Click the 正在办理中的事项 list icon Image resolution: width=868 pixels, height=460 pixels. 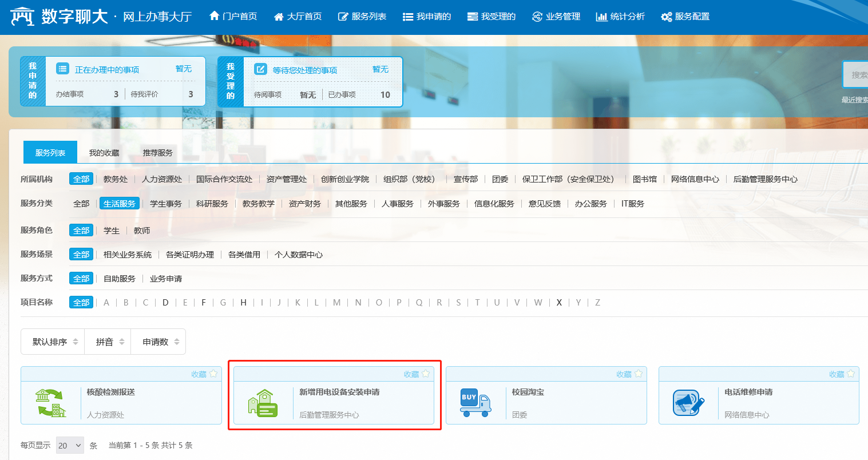63,69
